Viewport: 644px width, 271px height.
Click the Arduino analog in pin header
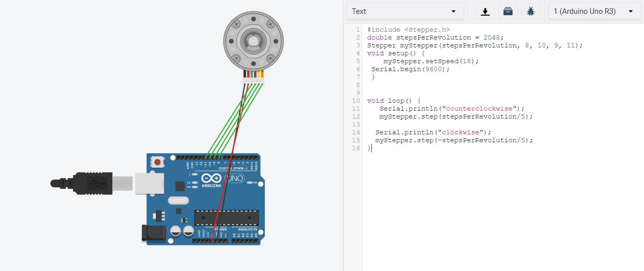[x=245, y=241]
